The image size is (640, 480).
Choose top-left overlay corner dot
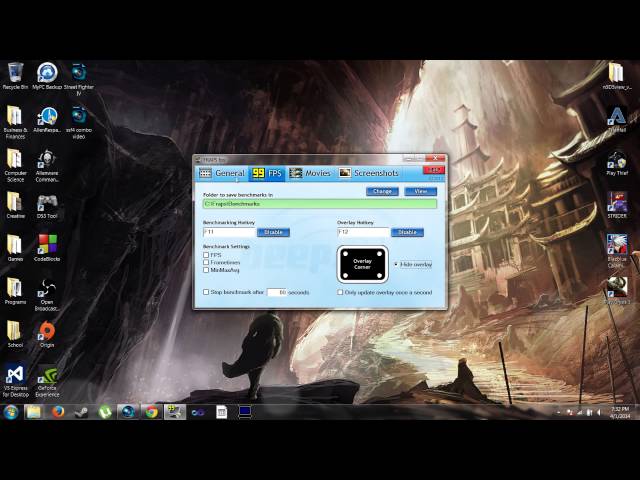(x=346, y=254)
